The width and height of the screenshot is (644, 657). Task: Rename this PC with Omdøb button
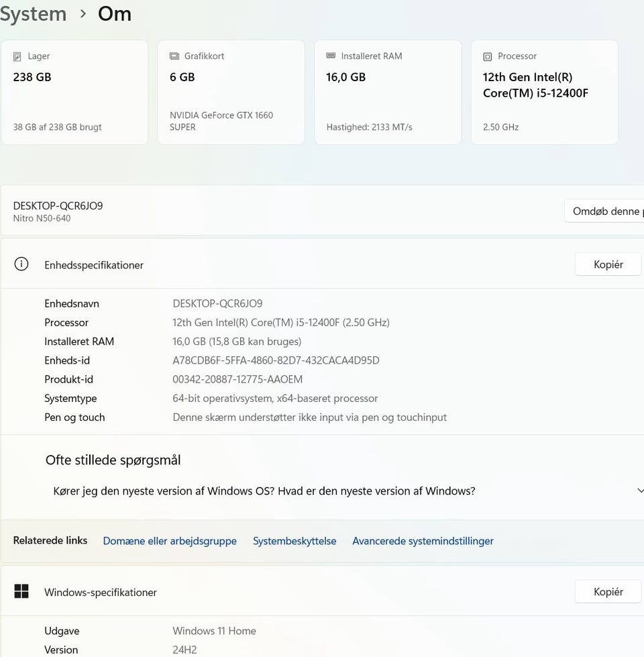(x=604, y=211)
